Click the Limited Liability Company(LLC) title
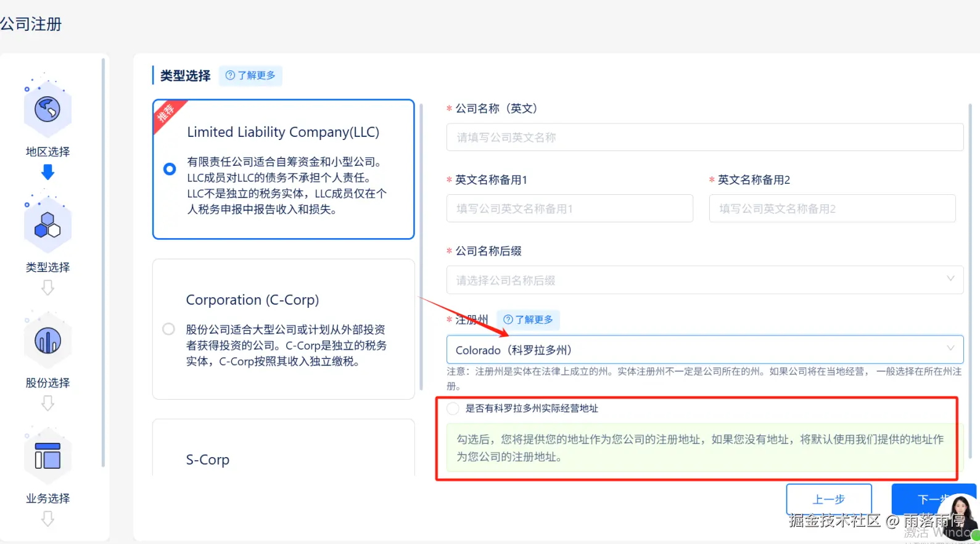The height and width of the screenshot is (544, 980). [x=283, y=132]
